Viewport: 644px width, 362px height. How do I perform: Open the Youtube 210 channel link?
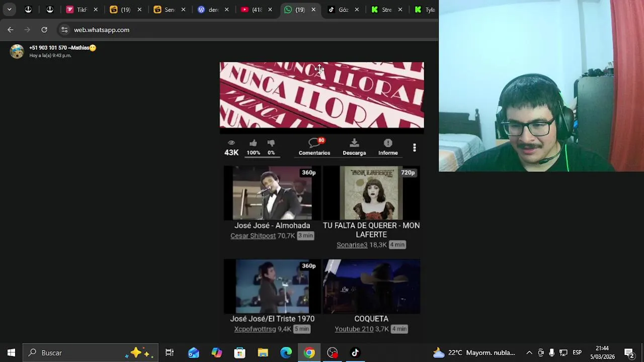(354, 329)
